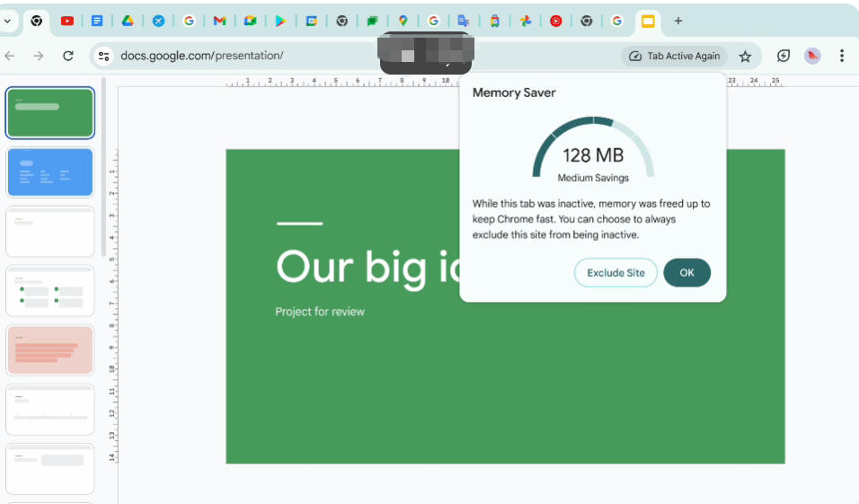Open the Google Play tab

(x=280, y=21)
